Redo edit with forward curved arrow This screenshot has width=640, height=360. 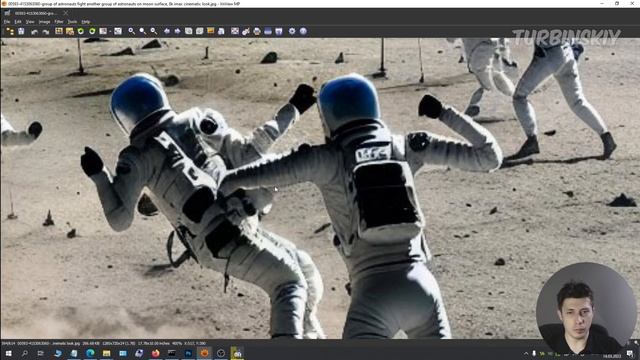[x=45, y=31]
